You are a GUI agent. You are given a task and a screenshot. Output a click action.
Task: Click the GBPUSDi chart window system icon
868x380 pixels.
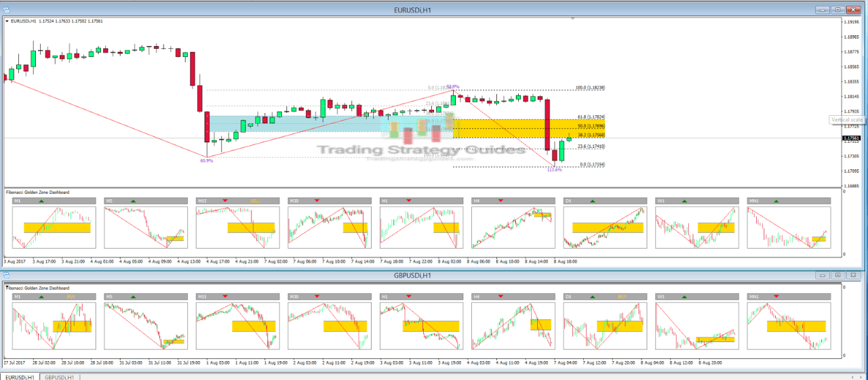[6, 276]
